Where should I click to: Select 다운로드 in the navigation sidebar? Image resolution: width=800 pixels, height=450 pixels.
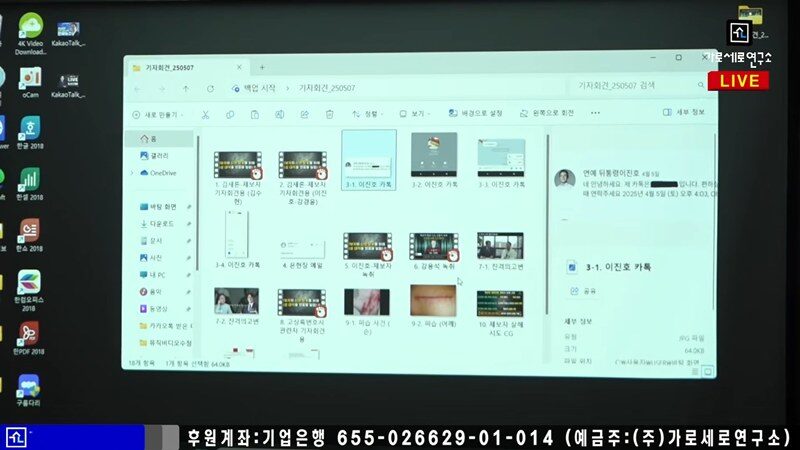click(x=161, y=224)
